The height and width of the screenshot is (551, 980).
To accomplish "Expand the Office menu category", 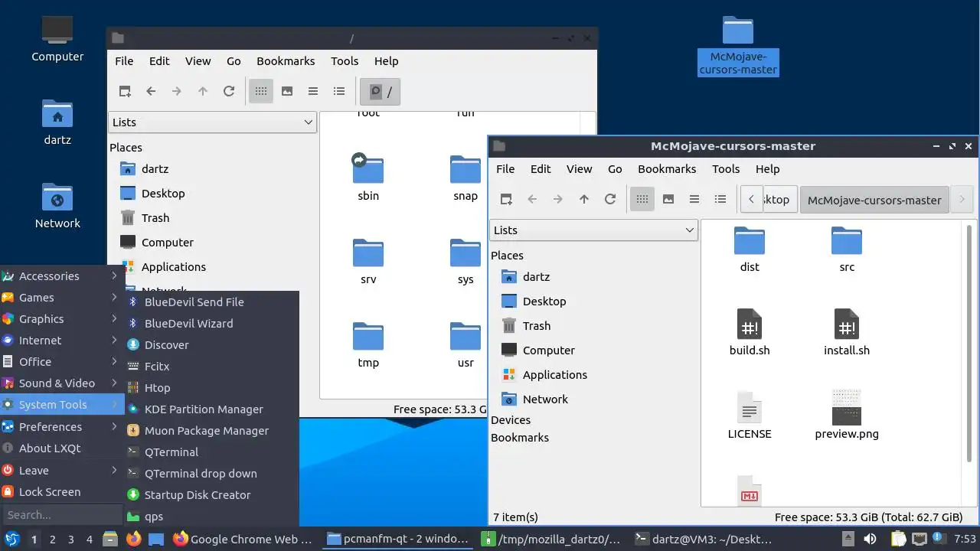I will tap(62, 361).
